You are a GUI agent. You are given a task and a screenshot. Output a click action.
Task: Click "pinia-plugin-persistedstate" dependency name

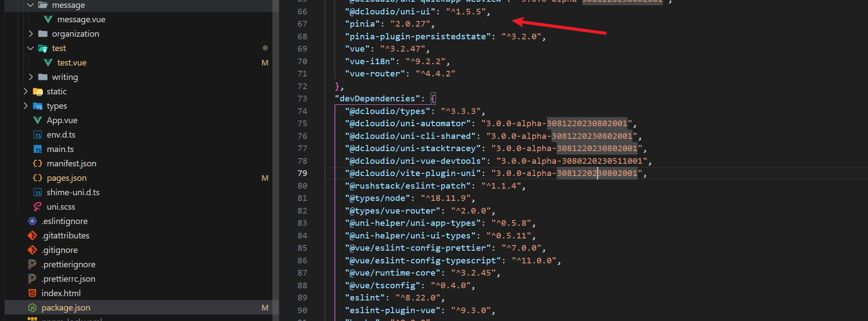tap(418, 36)
